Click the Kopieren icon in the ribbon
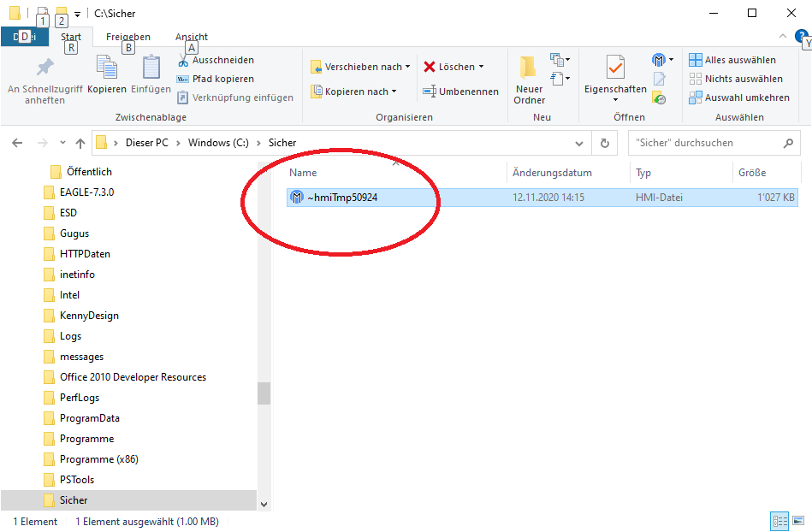The height and width of the screenshot is (532, 812). tap(107, 70)
